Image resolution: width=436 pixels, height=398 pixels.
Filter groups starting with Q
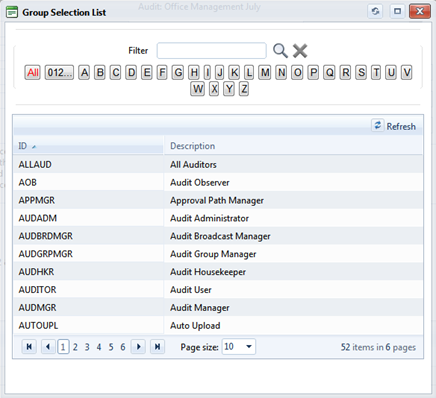pos(329,72)
